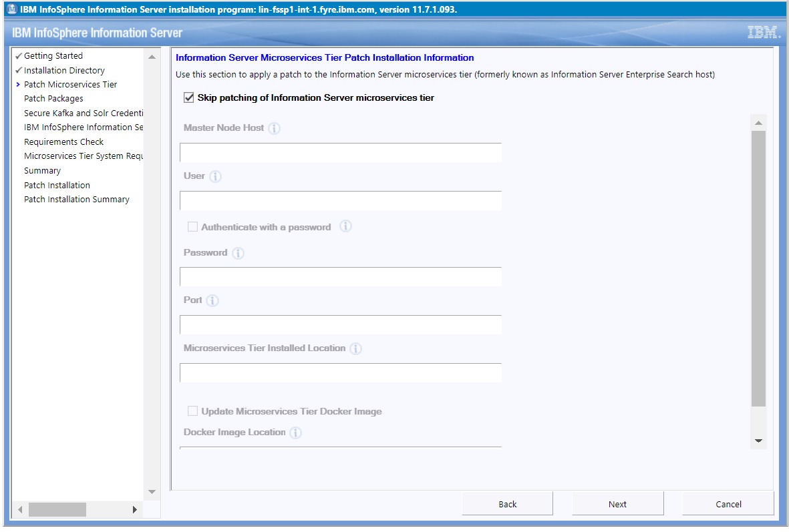Enable Authenticate with a password checkbox
The height and width of the screenshot is (532, 789).
coord(192,227)
